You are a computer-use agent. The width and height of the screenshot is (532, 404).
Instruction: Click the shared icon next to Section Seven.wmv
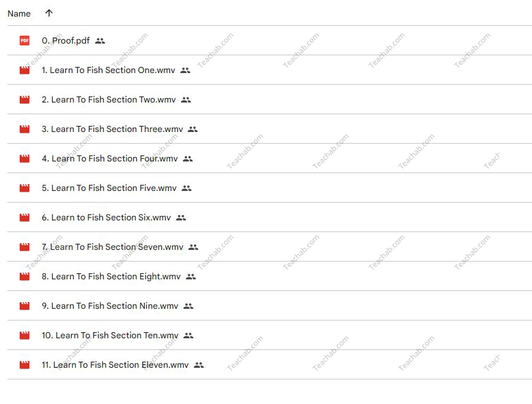193,247
